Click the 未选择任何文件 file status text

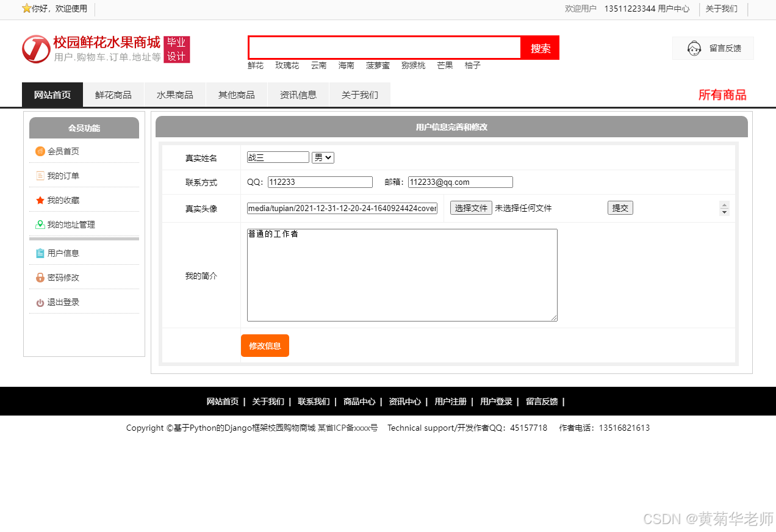pyautogui.click(x=523, y=208)
